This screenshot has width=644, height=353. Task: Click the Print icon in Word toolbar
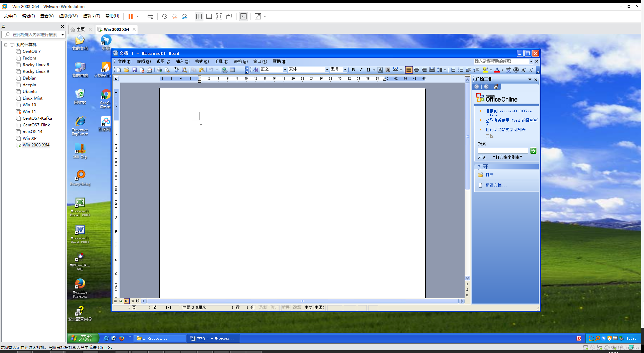[x=159, y=70]
